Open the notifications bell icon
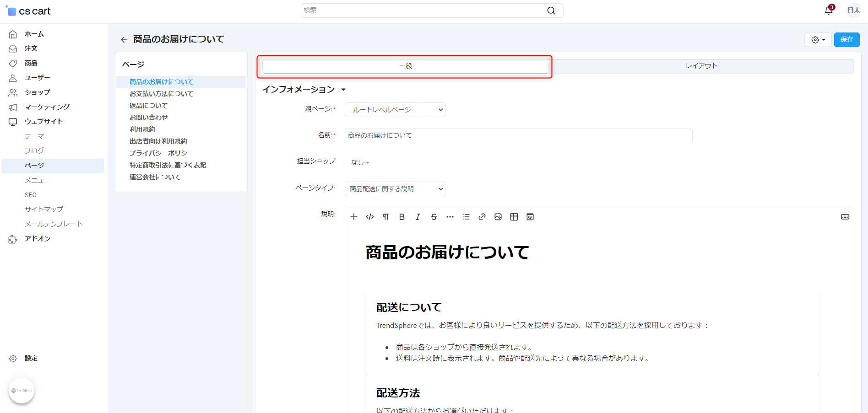This screenshot has width=868, height=413. point(828,11)
